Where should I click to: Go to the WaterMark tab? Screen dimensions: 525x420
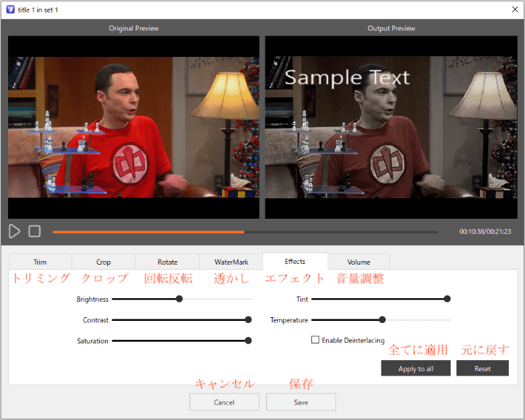pos(231,262)
